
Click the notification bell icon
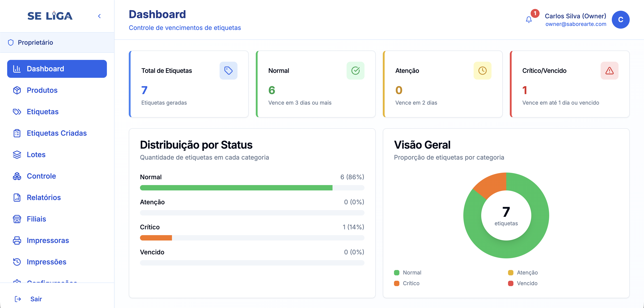528,19
